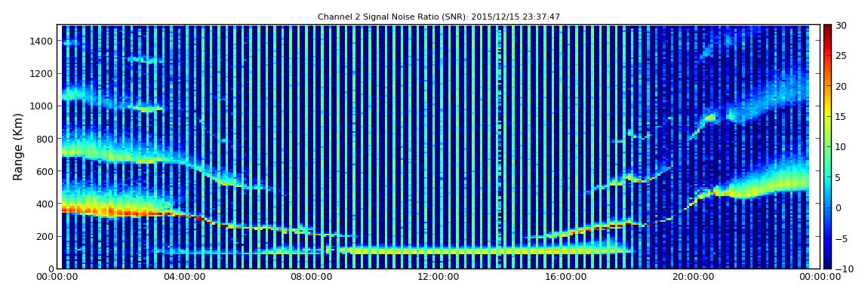Click the 600 range tick label
Image resolution: width=868 pixels, height=307 pixels.
tap(45, 171)
